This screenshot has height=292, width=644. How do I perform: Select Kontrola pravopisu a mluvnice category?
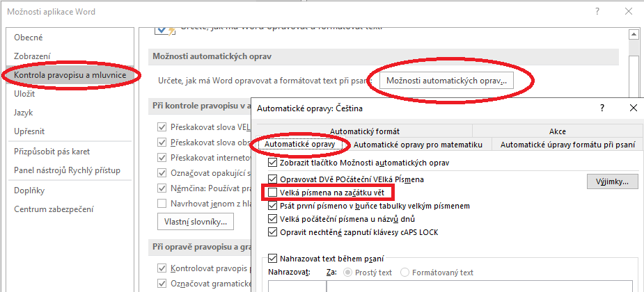click(x=70, y=75)
